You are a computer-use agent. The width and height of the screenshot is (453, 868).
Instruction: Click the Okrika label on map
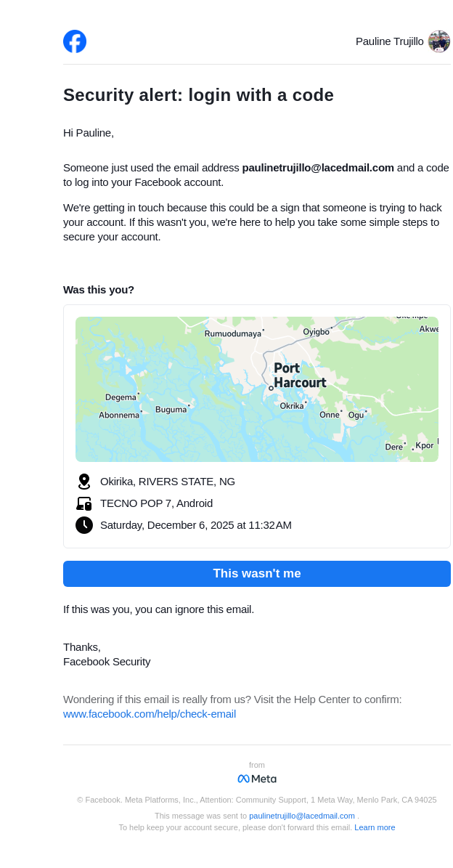[292, 406]
